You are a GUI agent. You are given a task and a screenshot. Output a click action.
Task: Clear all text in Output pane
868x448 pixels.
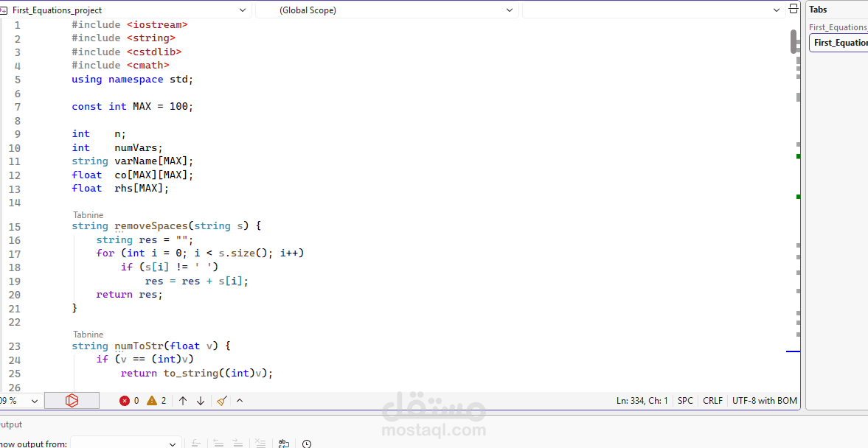pos(260,443)
